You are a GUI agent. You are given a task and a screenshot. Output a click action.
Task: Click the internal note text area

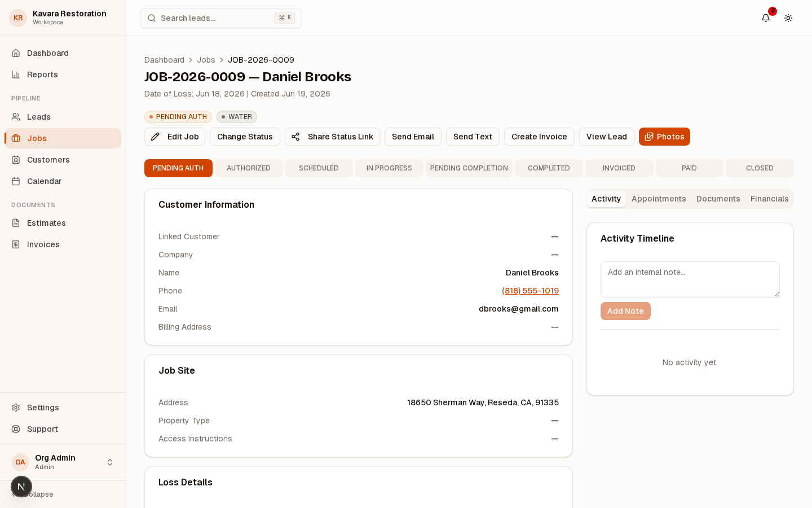(690, 279)
